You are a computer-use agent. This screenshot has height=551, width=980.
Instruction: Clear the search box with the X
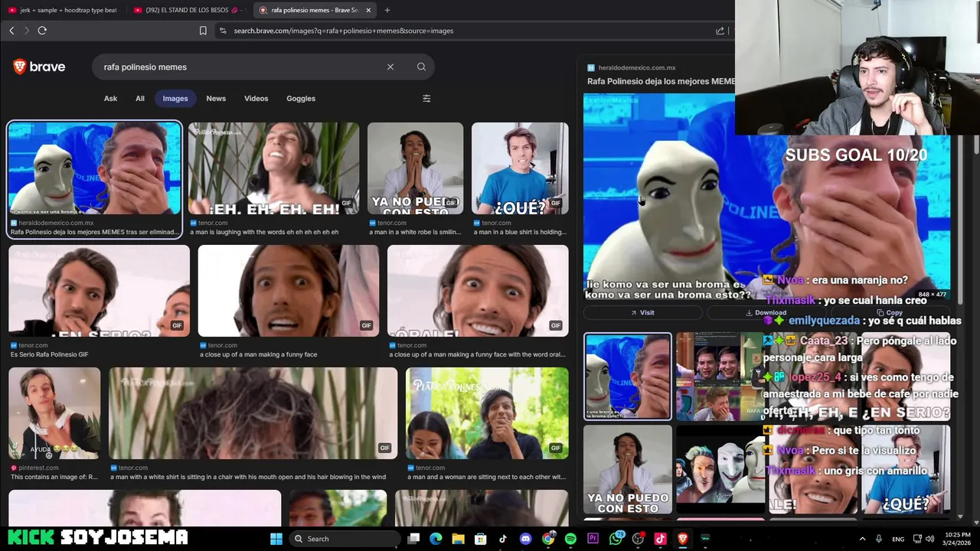point(390,67)
